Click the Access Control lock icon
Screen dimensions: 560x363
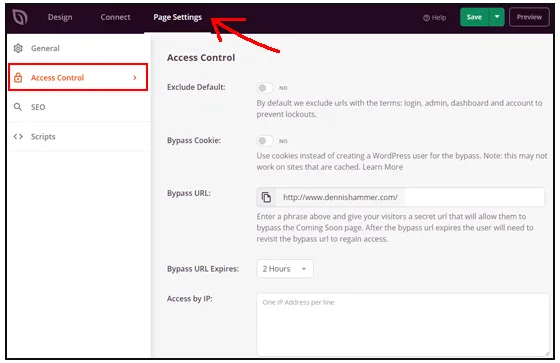click(18, 78)
